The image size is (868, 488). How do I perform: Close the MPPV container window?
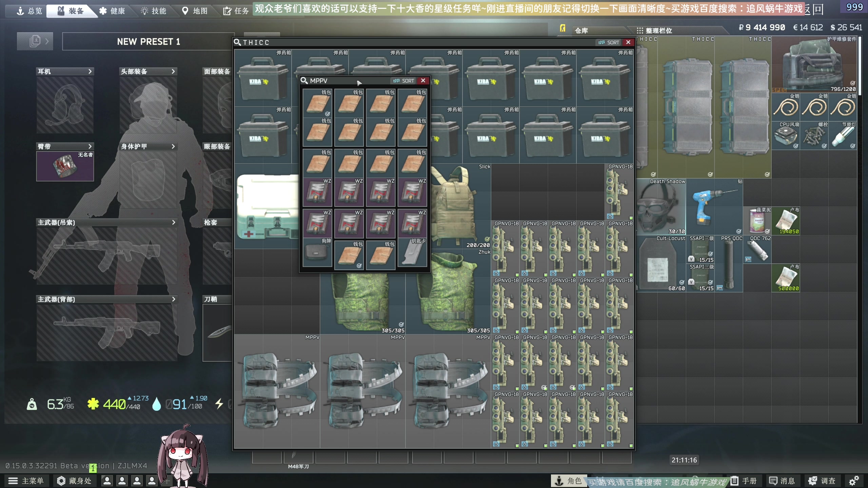(x=423, y=81)
